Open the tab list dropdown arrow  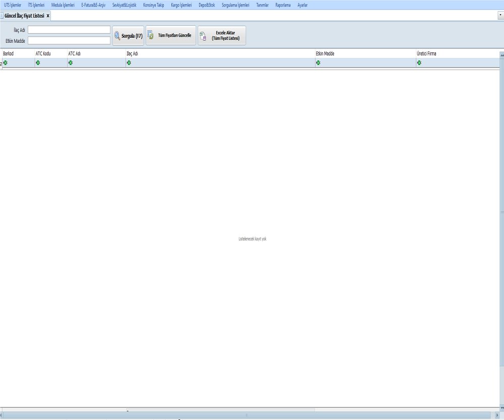(500, 16)
